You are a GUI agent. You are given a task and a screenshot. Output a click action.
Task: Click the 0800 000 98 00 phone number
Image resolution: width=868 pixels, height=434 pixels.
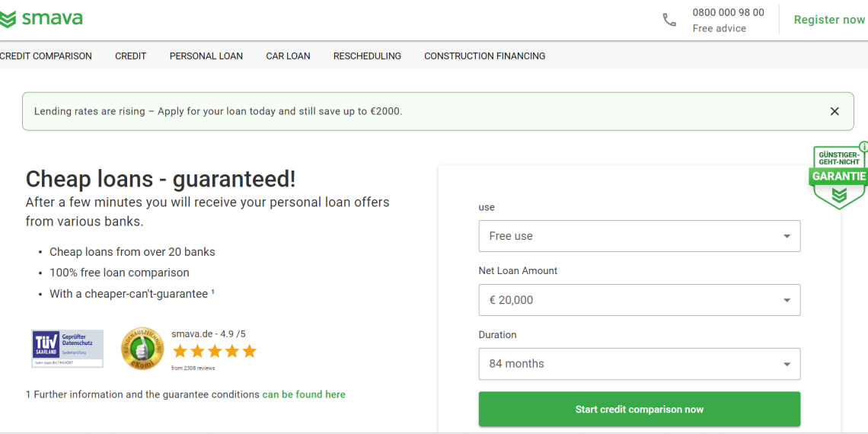728,12
